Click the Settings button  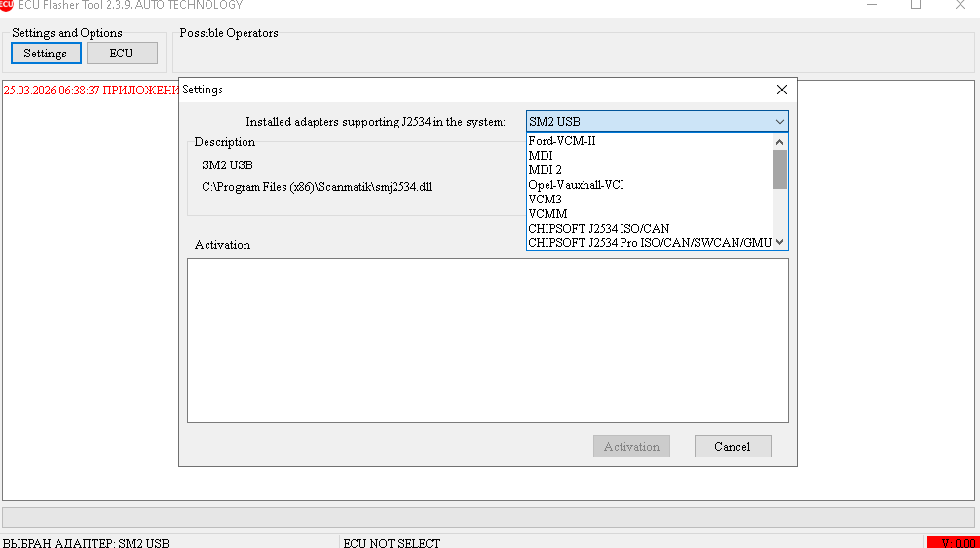(46, 54)
